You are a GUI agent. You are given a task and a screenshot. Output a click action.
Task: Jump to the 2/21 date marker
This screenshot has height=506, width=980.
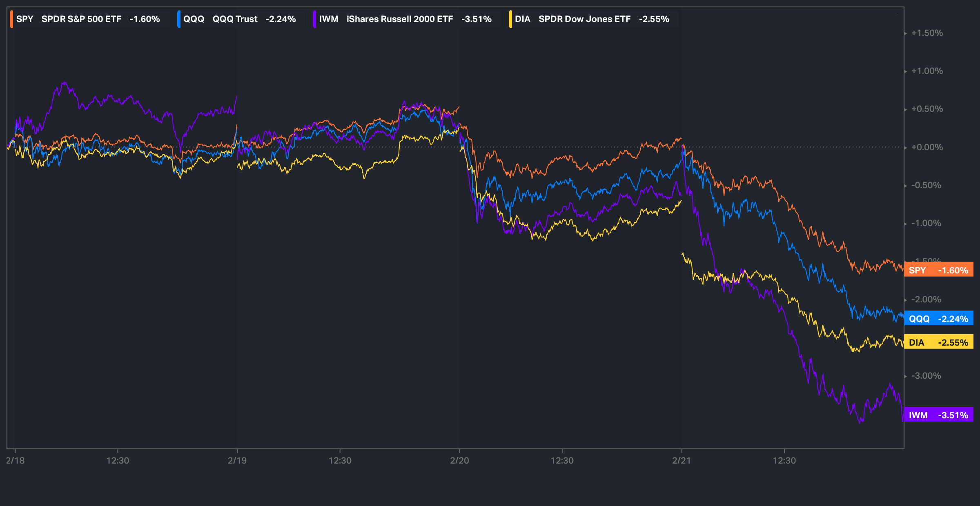[x=682, y=460]
